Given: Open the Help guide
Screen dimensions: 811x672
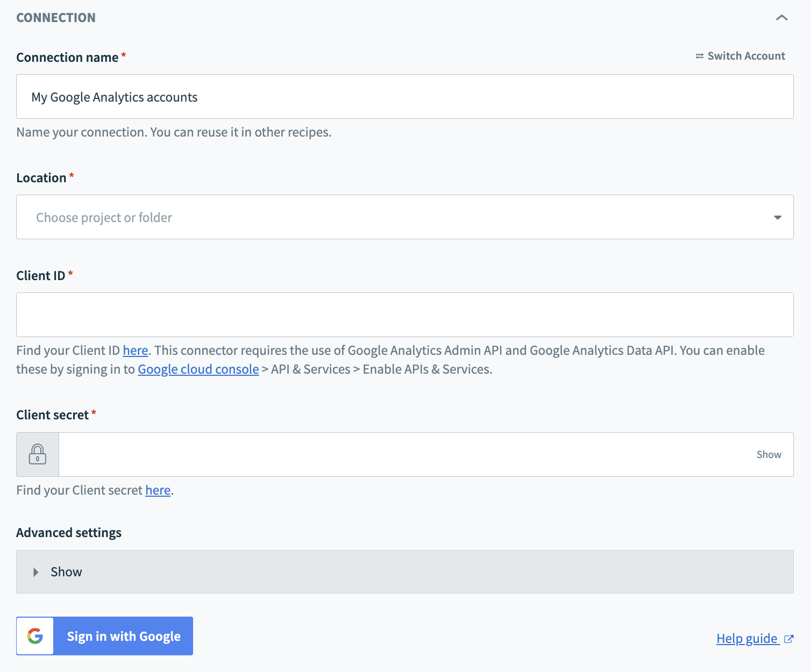Looking at the screenshot, I should point(748,639).
